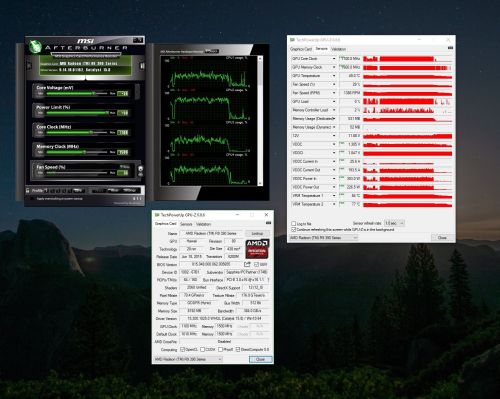Viewport: 500px width, 399px height.
Task: Switch to Graphics Card tab in Sensors window
Action: coord(301,49)
